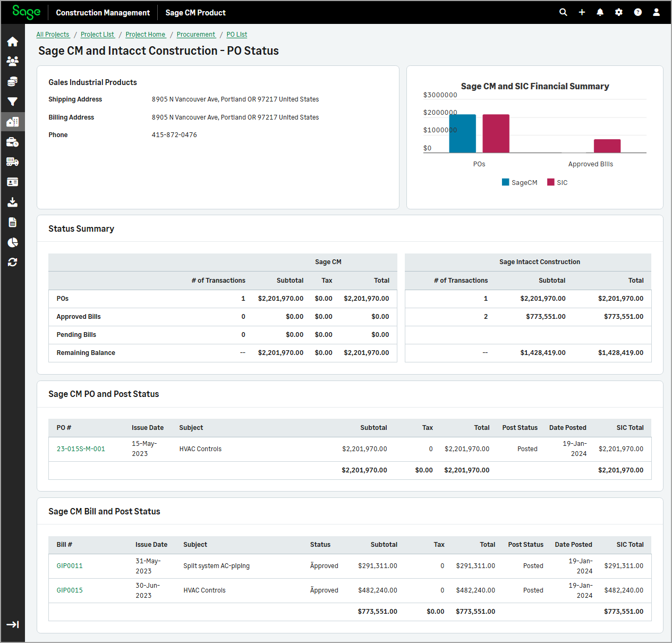672x643 pixels.
Task: Click the PO # column header
Action: 64,428
